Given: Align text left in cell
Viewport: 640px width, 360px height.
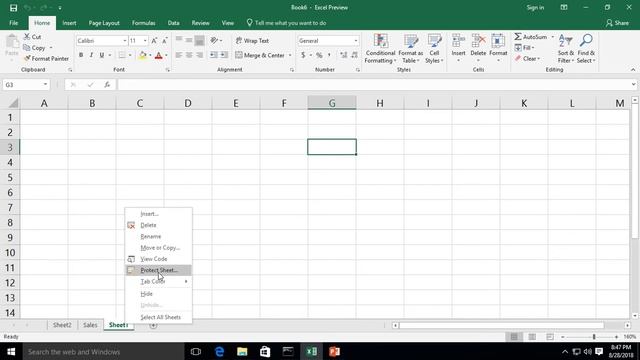Looking at the screenshot, I should 179,55.
